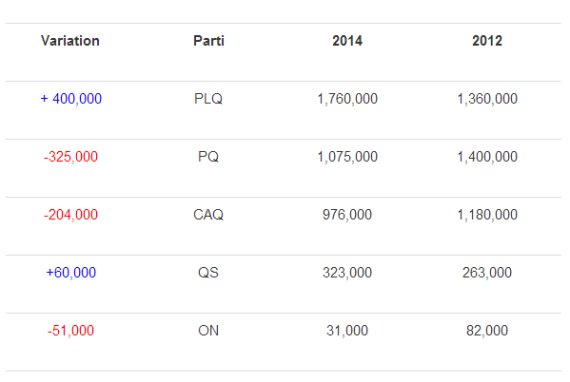Click the 1,760,000 value for PLQ
Screen dimensions: 570x382
348,98
